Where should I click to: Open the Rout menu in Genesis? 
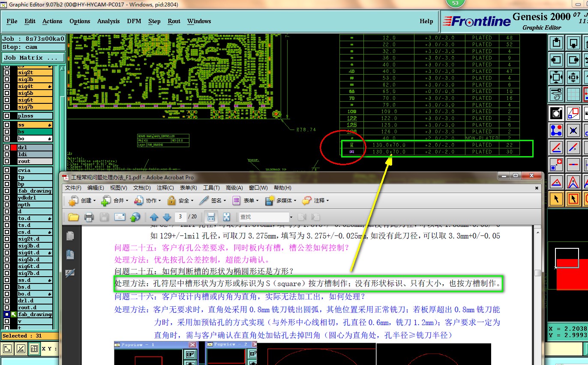point(174,21)
